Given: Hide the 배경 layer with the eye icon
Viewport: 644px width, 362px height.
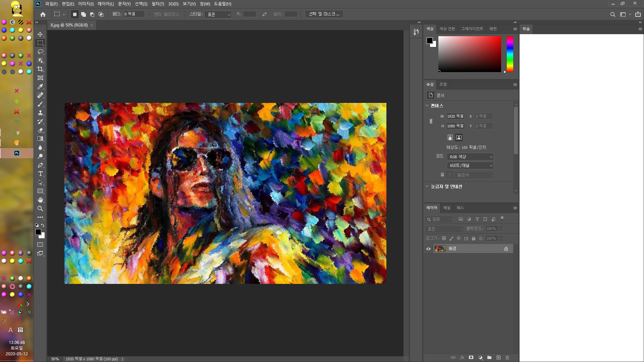Looking at the screenshot, I should point(428,249).
